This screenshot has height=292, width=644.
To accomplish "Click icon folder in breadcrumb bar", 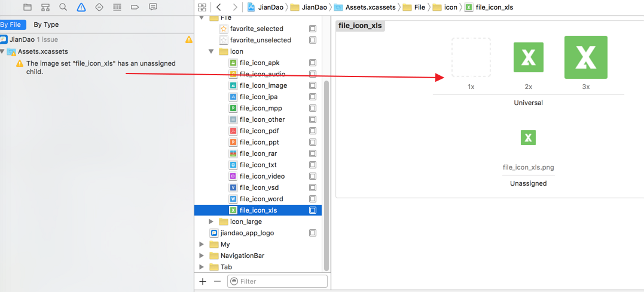I will pos(445,7).
